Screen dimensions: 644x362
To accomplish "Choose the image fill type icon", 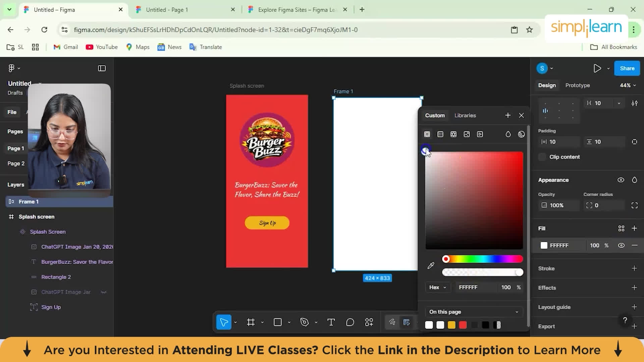I will (x=467, y=134).
